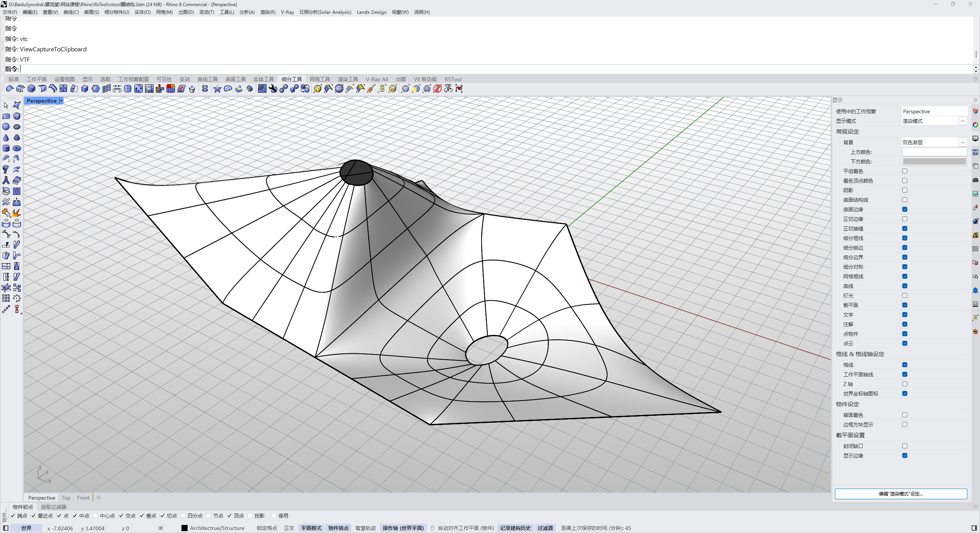Screen dimensions: 980x533
Task: Switch to the 网格工具 toolbar tab
Action: click(319, 79)
